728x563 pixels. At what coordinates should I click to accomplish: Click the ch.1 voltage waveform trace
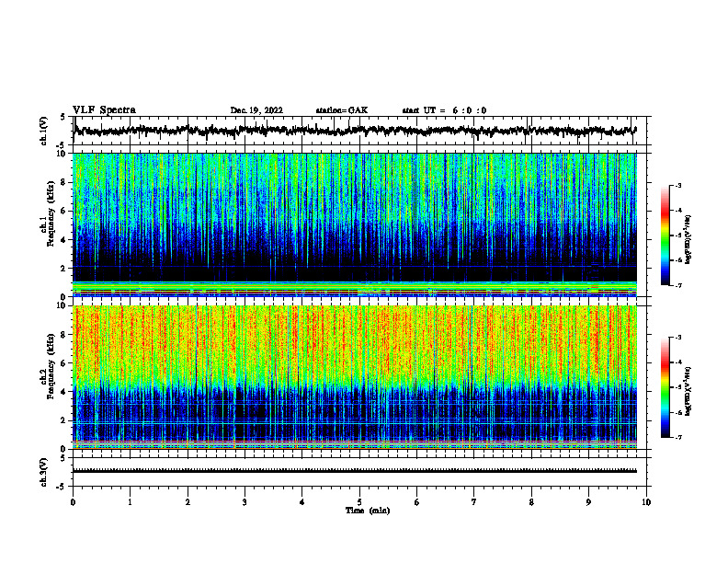click(x=355, y=131)
